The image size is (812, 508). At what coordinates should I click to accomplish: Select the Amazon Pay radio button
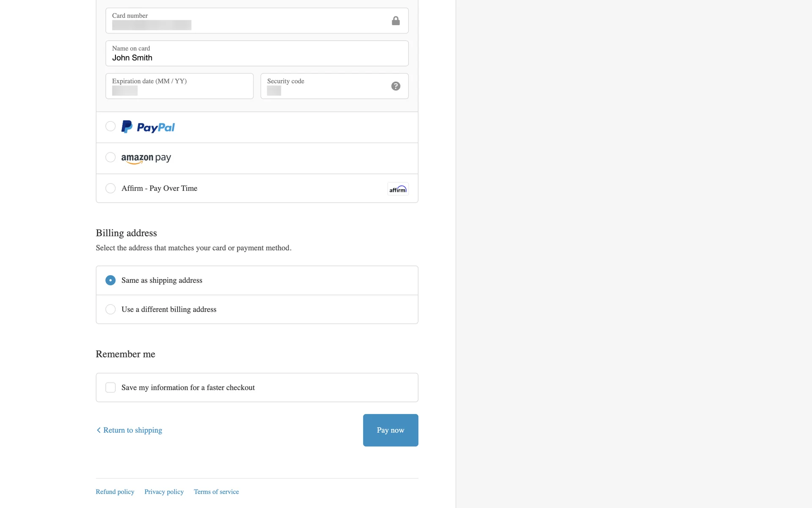(x=110, y=157)
